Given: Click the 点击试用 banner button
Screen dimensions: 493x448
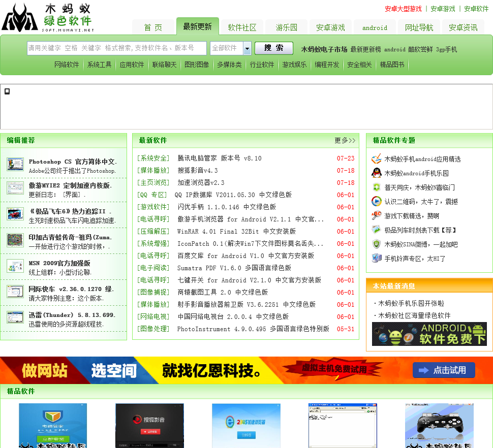Looking at the screenshot, I should pyautogui.click(x=444, y=370).
